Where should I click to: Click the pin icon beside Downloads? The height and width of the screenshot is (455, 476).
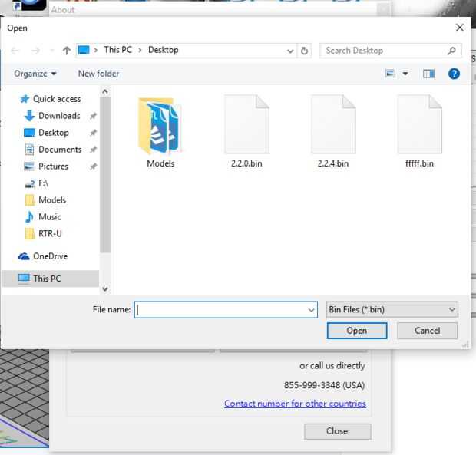[x=93, y=116]
